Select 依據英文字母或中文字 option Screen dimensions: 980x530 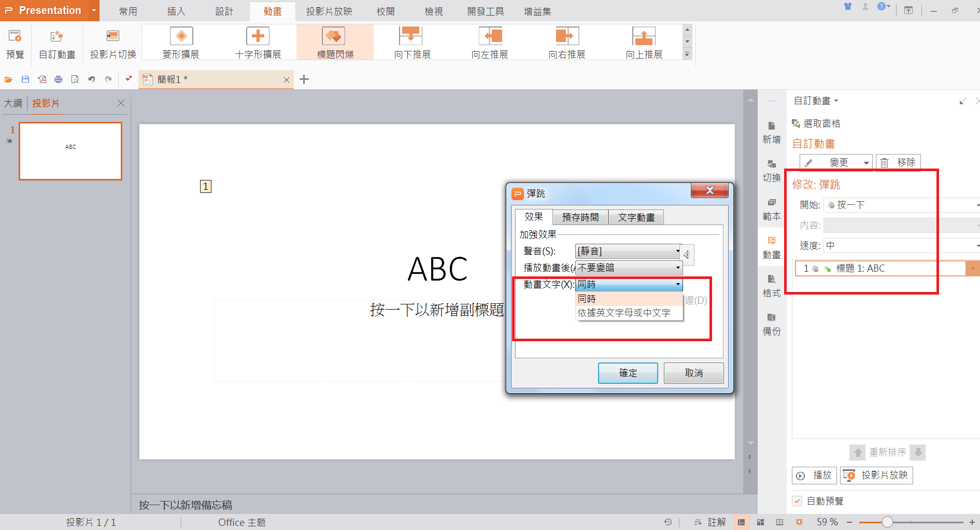tap(629, 313)
